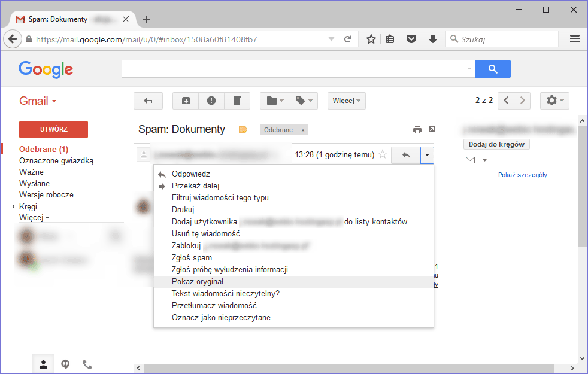The height and width of the screenshot is (374, 588).
Task: Choose Zgłoś spam in the menu
Action: click(192, 257)
